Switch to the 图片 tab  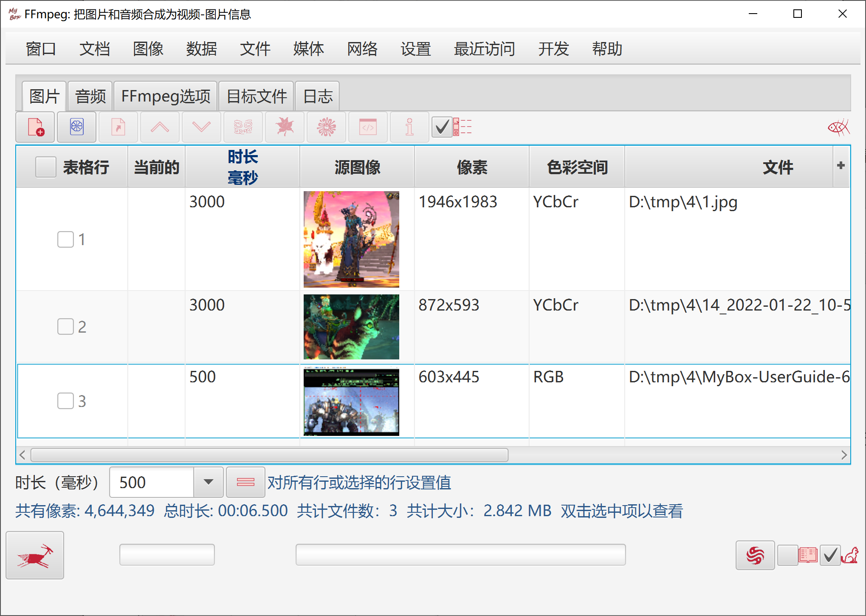pyautogui.click(x=44, y=96)
